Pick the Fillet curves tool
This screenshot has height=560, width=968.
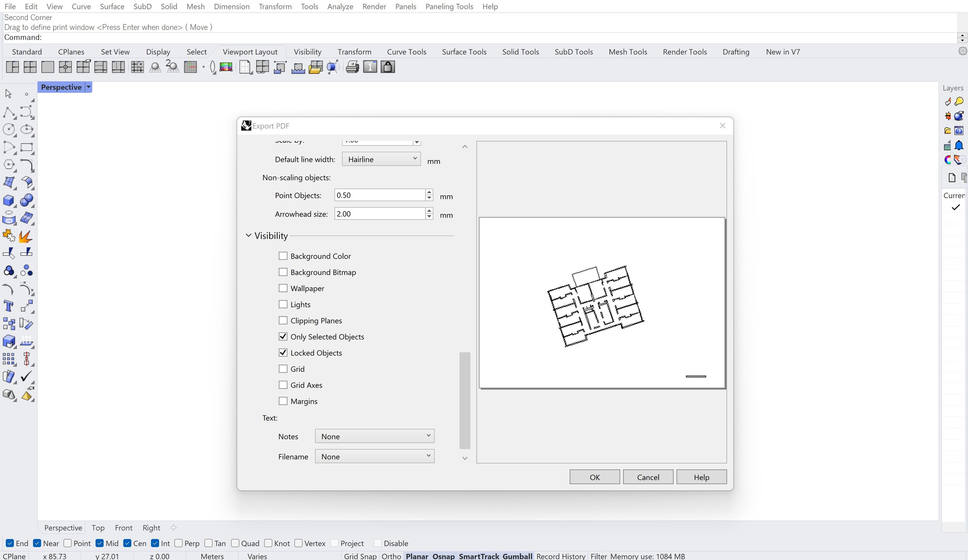tap(26, 165)
